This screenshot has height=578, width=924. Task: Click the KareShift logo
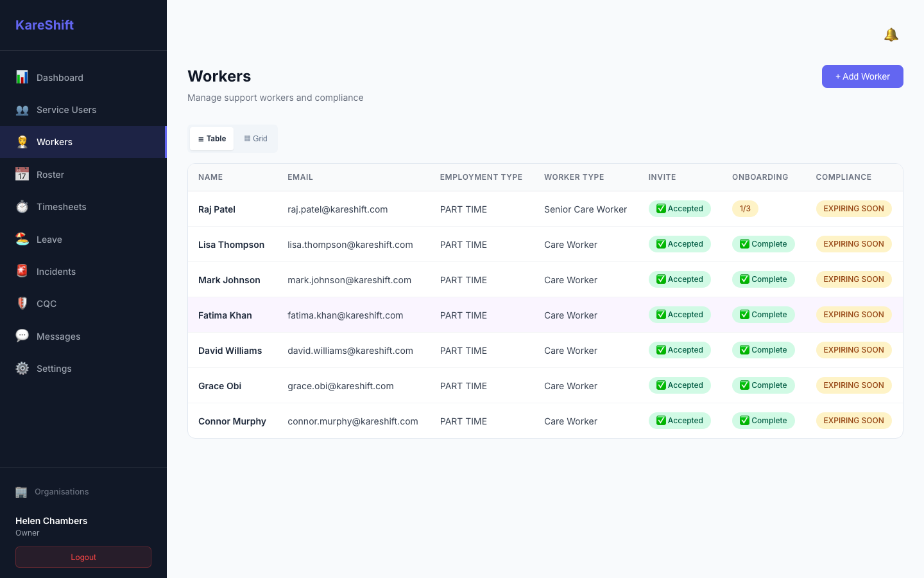[x=44, y=25]
